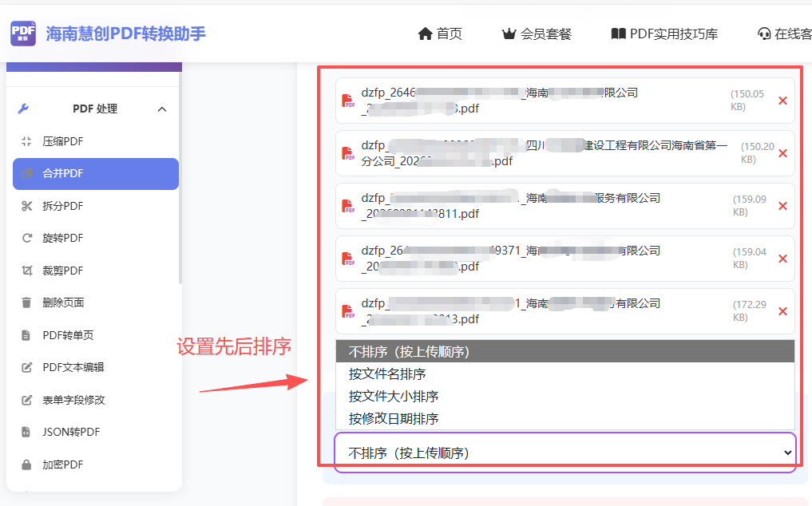Click edit icon for PDF文本编辑
Screen dimensions: 812x506
click(27, 368)
